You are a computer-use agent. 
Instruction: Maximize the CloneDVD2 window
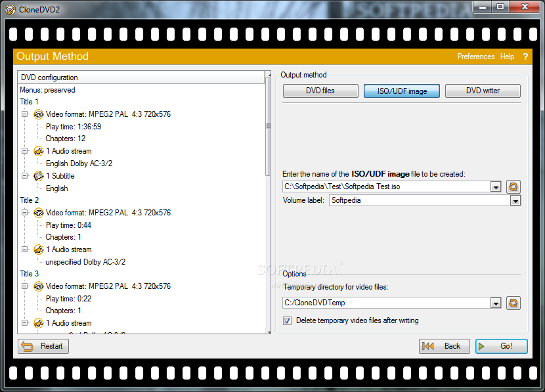point(500,7)
